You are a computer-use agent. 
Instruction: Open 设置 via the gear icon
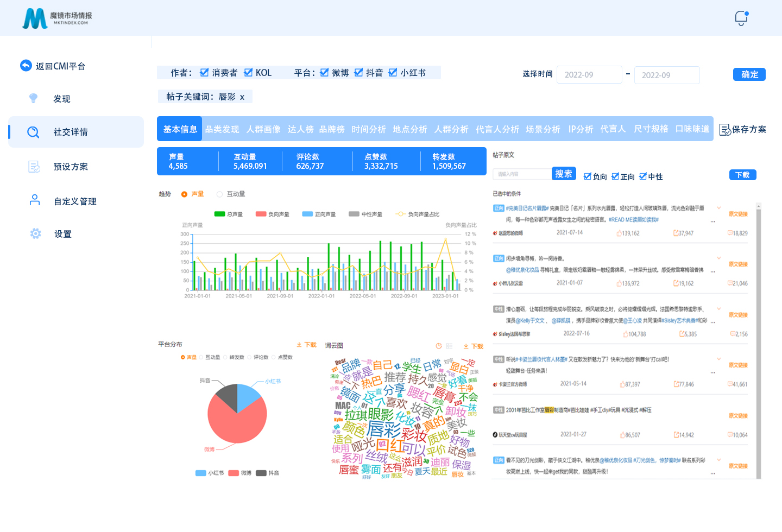click(x=35, y=233)
